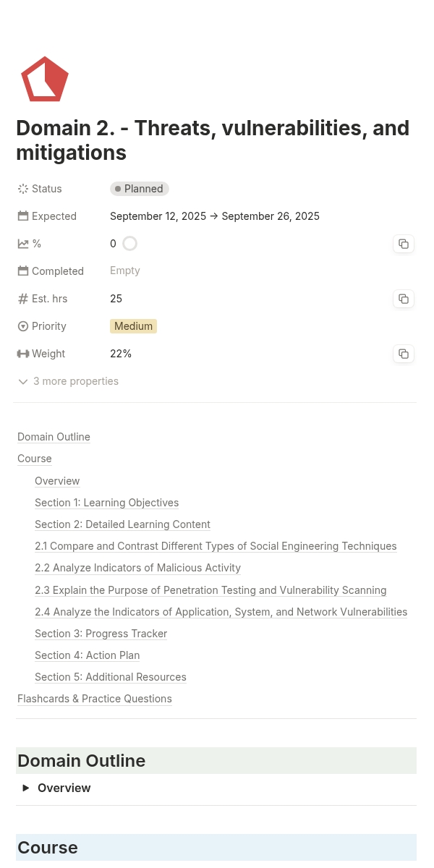Viewport: 434px width, 868px height.
Task: Click the Priority property icon
Action: click(23, 326)
